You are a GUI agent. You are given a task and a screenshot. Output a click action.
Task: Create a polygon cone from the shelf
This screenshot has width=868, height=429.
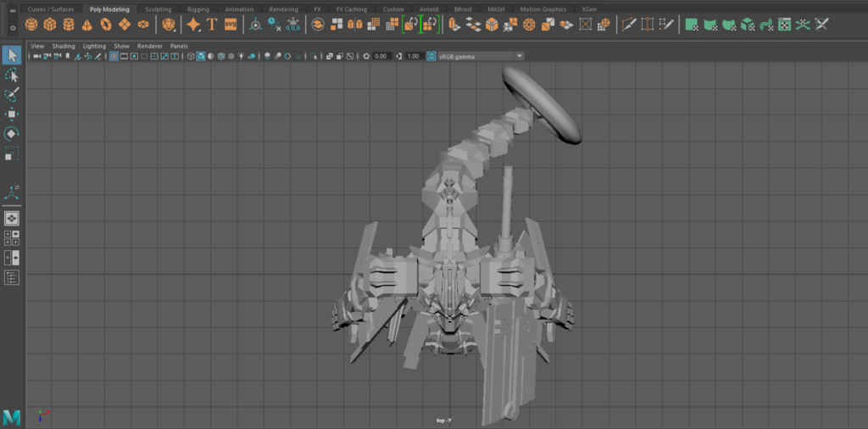tap(87, 25)
